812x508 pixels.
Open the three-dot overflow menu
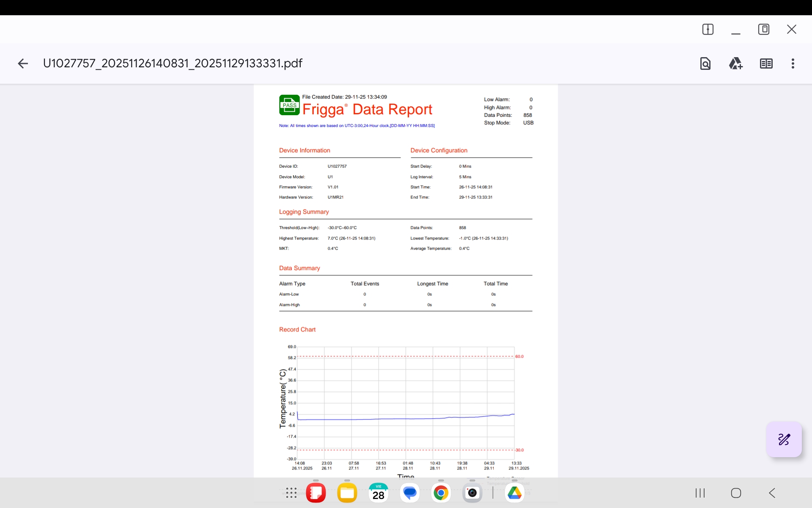793,63
